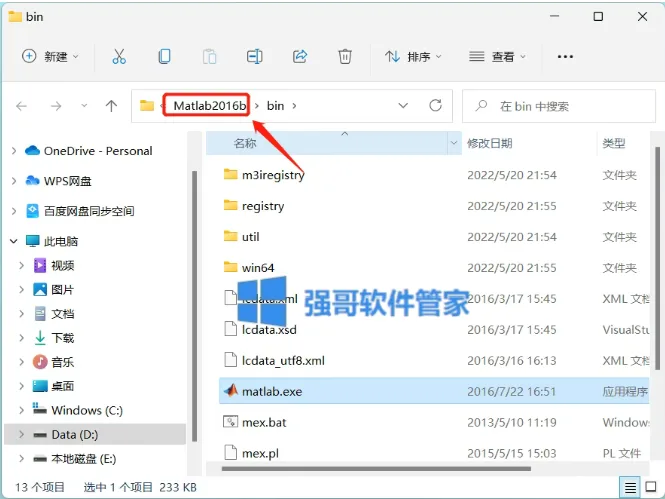This screenshot has width=665, height=499.
Task: Click the search box 在 bin 中搜索
Action: [x=559, y=106]
